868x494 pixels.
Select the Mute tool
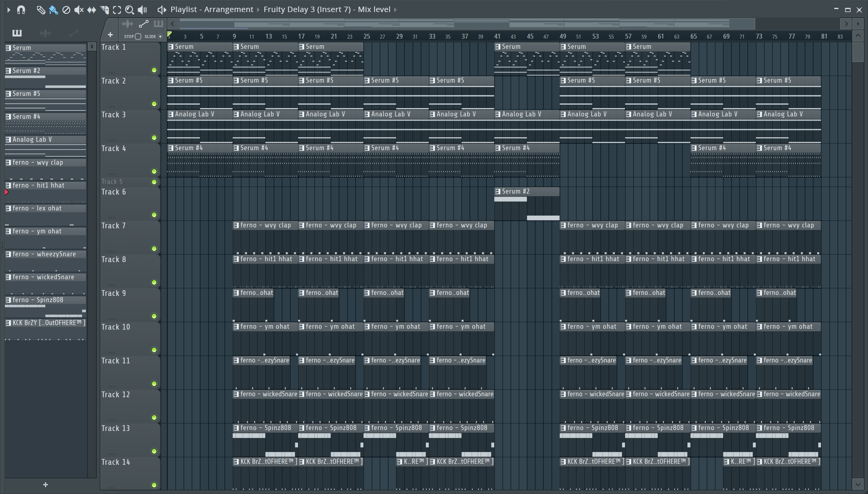[x=79, y=10]
